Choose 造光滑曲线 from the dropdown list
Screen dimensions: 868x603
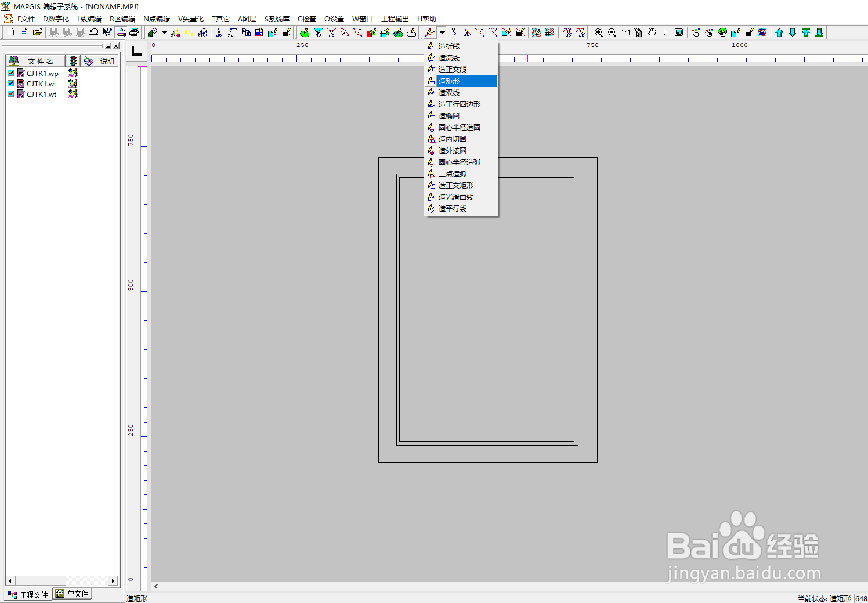(x=461, y=197)
